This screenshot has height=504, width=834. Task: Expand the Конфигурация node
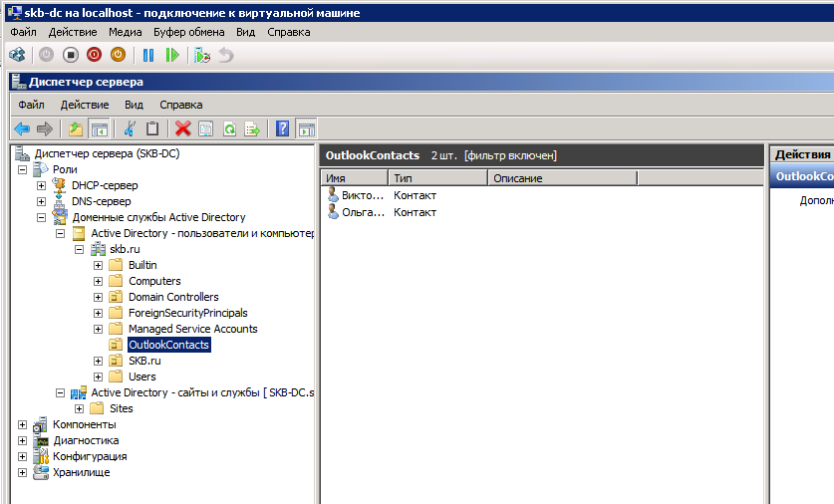click(x=22, y=456)
